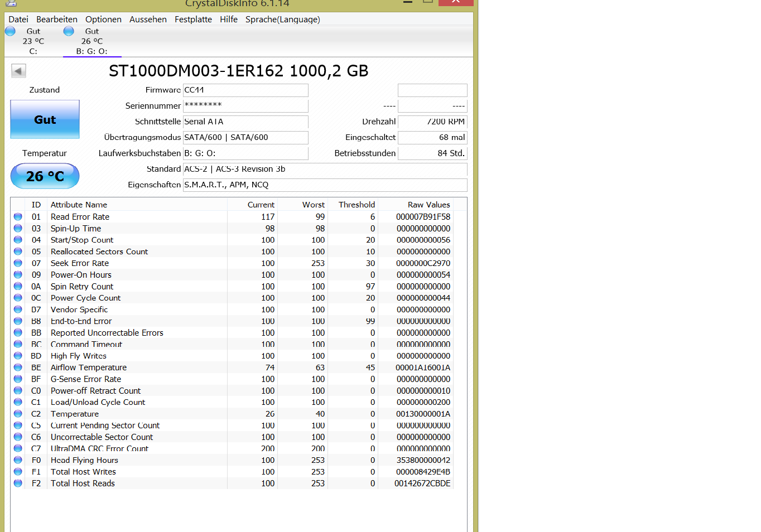Click the status orb for Reallocated Sectors Count

pyautogui.click(x=18, y=252)
